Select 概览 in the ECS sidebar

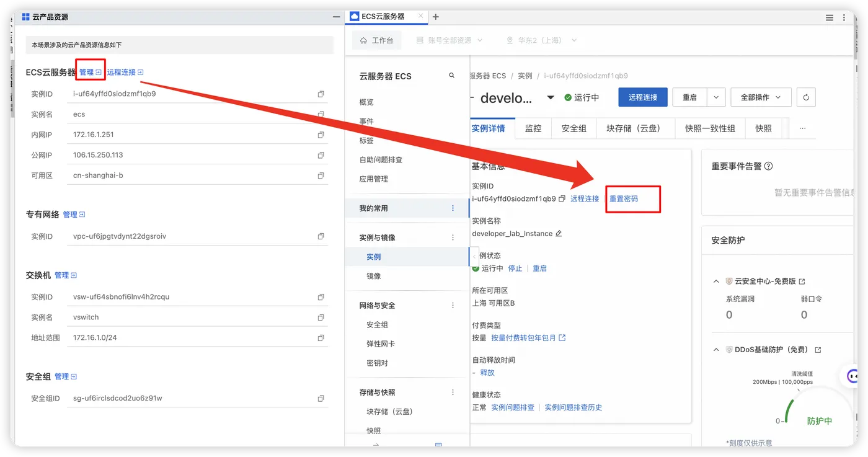point(366,102)
